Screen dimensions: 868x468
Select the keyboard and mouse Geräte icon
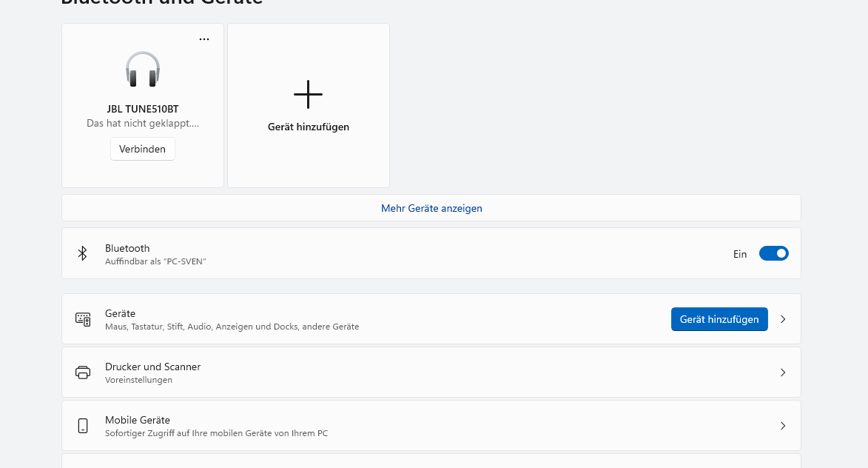point(82,319)
